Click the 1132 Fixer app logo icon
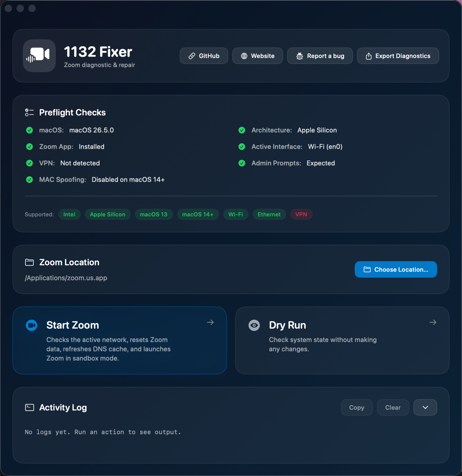This screenshot has height=476, width=462. point(39,56)
